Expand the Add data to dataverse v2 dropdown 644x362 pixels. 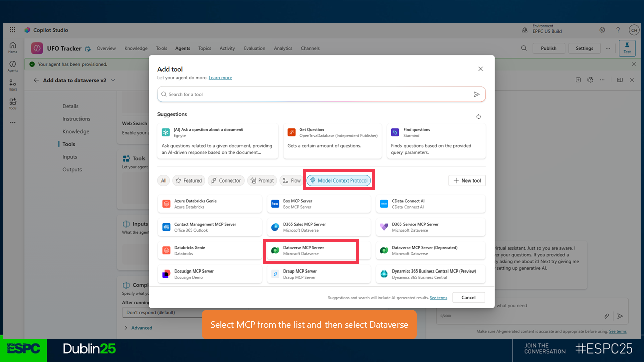click(x=113, y=80)
